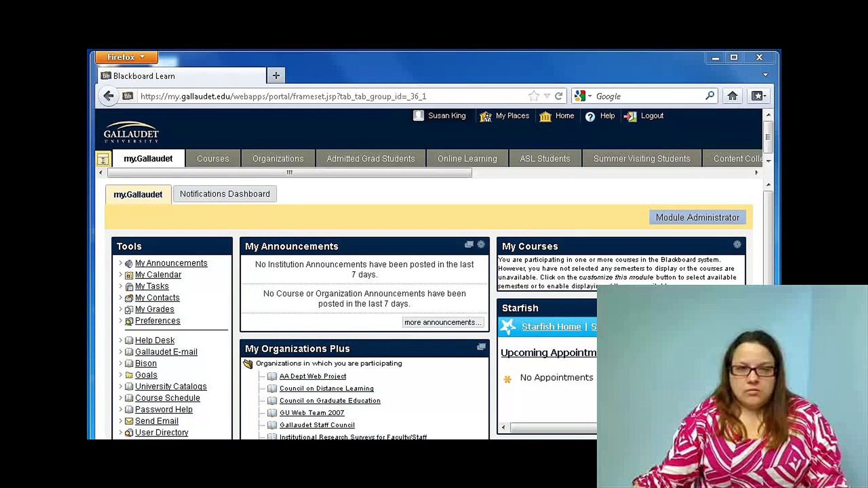Open Course Schedule link
The height and width of the screenshot is (488, 868).
pos(168,398)
